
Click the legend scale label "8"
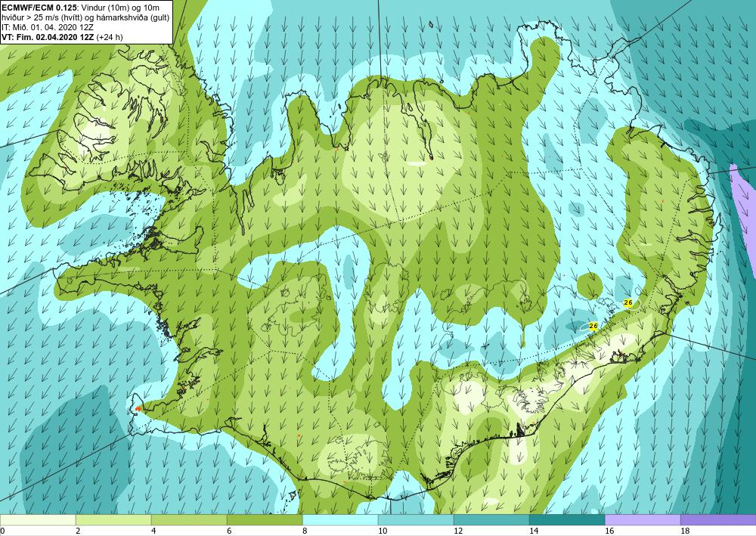pyautogui.click(x=305, y=531)
